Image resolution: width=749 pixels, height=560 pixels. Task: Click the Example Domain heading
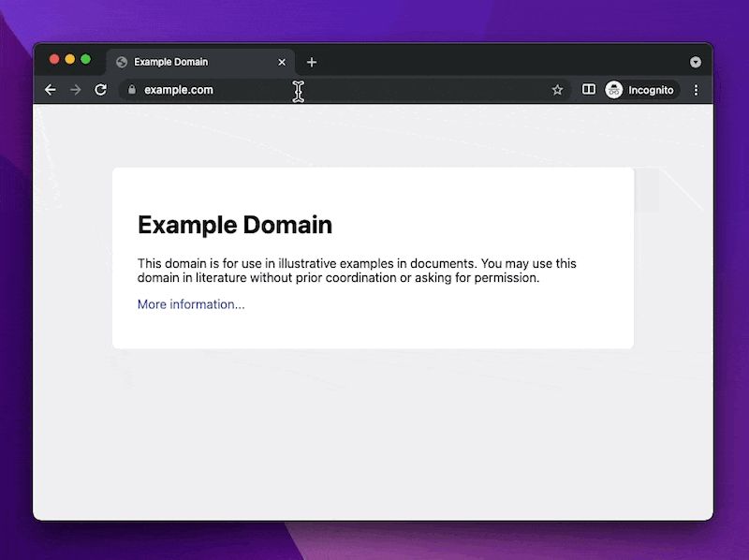click(235, 225)
